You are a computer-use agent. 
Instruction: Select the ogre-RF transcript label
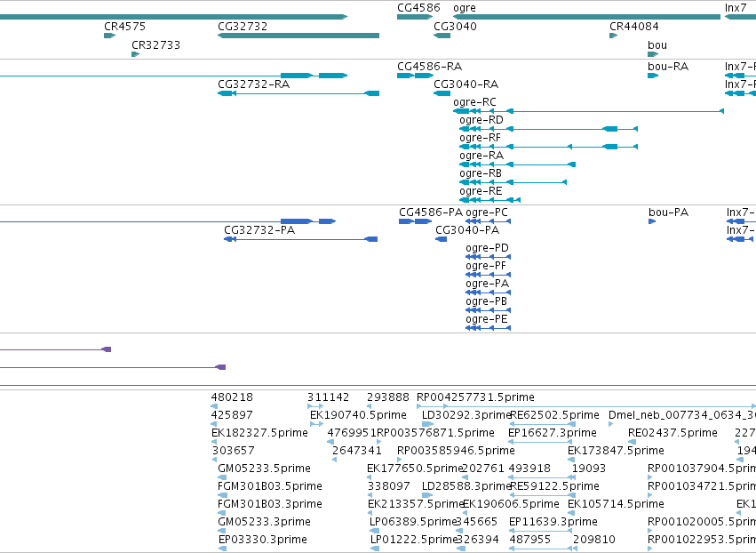click(481, 138)
